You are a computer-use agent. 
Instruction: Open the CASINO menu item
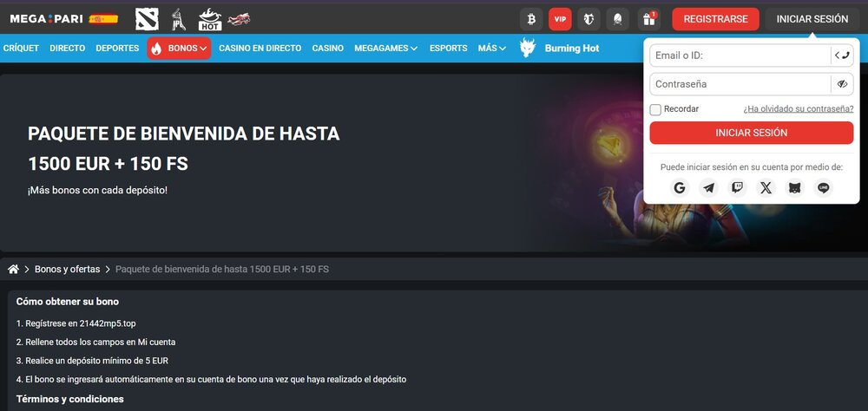[328, 49]
